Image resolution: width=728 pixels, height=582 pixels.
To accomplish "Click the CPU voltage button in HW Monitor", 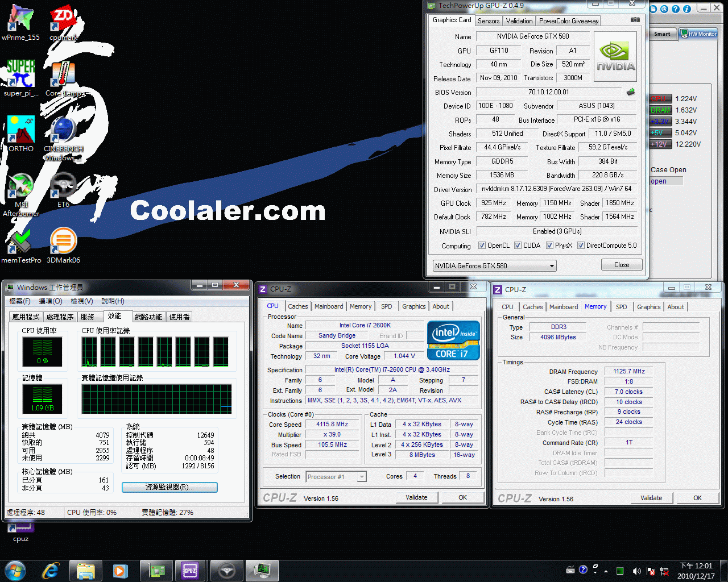I will point(660,99).
